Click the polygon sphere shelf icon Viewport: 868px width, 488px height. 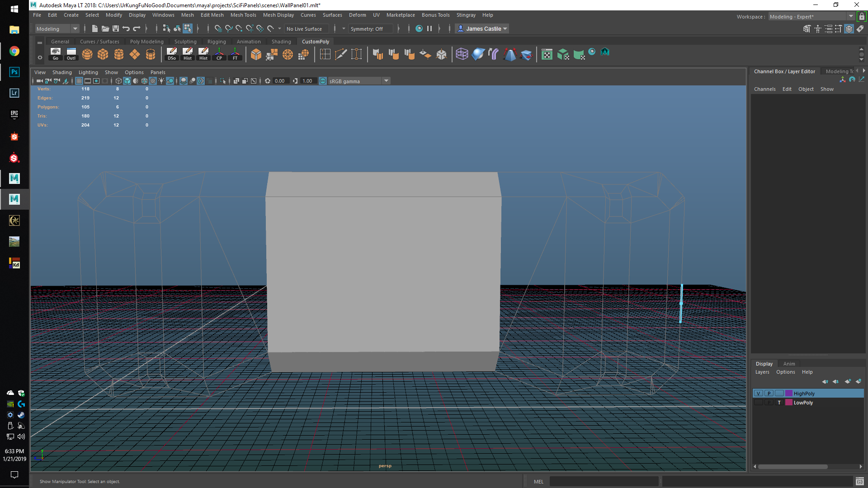point(87,54)
